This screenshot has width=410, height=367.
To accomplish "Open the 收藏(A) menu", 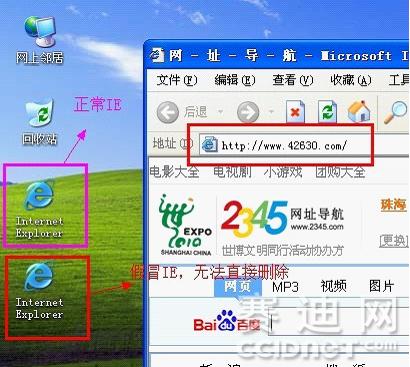I will 351,80.
